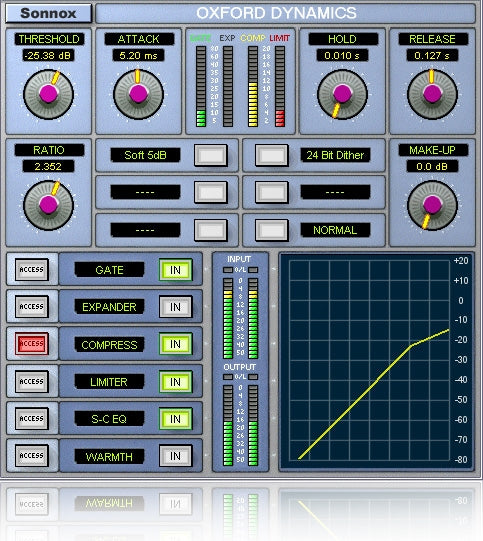Image resolution: width=483 pixels, height=541 pixels.
Task: Click the Expander ACCESS button
Action: (x=31, y=306)
